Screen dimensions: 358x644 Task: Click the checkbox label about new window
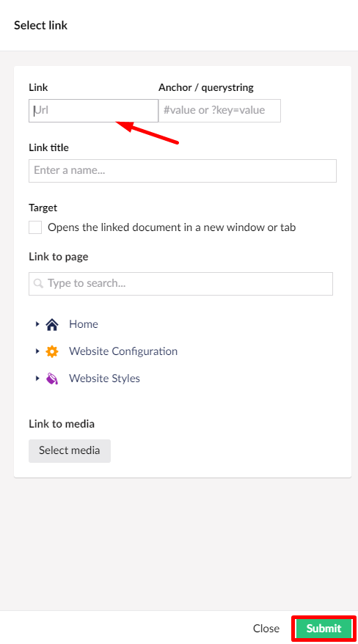coord(172,227)
